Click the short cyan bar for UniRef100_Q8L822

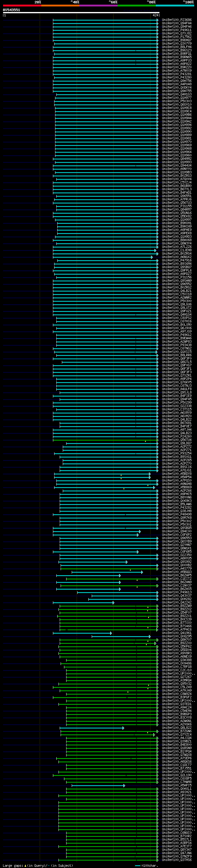tap(92, 728)
